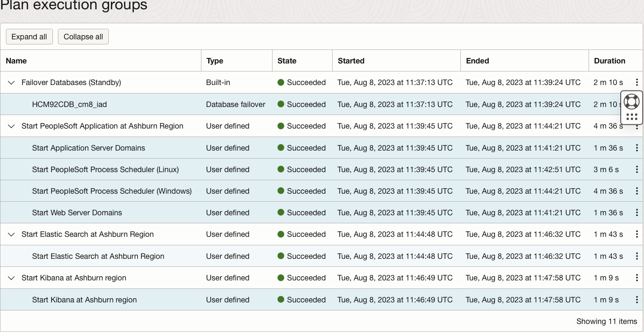Collapse the Start PeopleSoft Application group
The image size is (644, 332).
(11, 126)
